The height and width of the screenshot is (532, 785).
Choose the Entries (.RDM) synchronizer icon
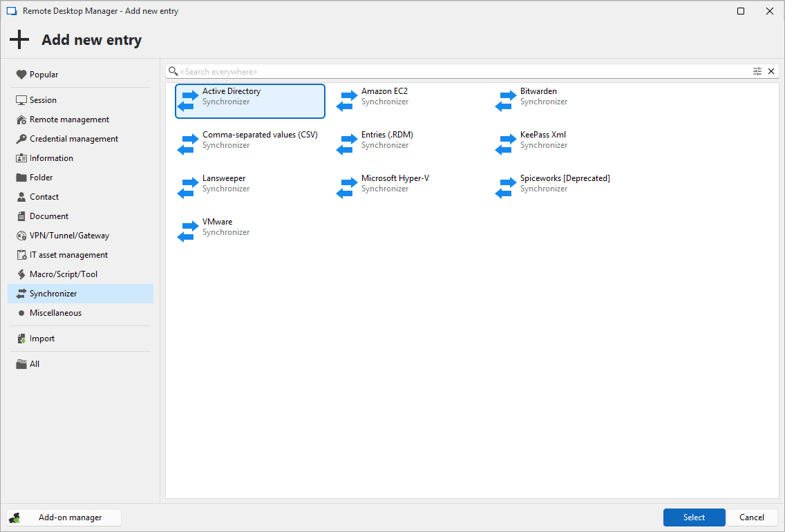[x=347, y=144]
